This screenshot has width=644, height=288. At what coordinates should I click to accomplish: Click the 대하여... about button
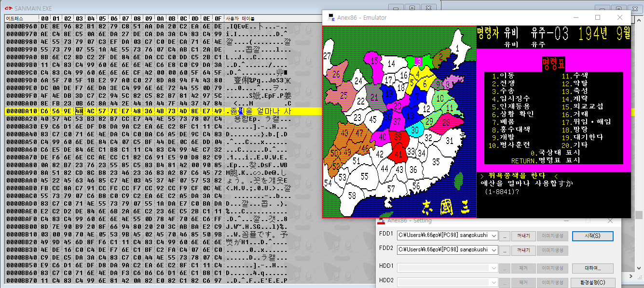(592, 268)
